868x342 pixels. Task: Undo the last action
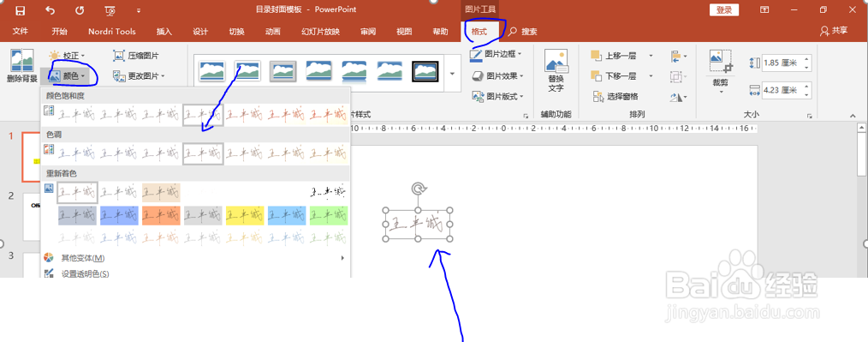[51, 10]
